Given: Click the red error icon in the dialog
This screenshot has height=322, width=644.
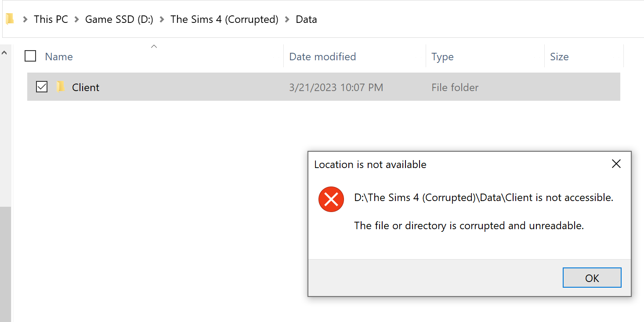Looking at the screenshot, I should (331, 199).
